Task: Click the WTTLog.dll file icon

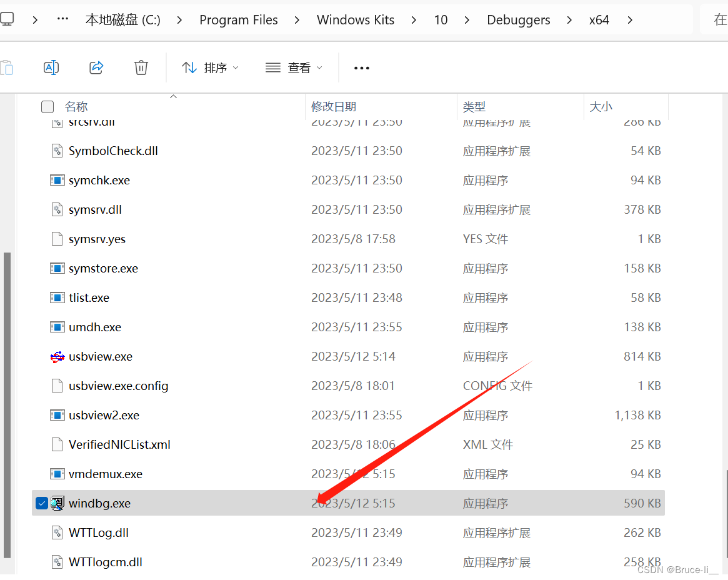Action: click(x=57, y=532)
